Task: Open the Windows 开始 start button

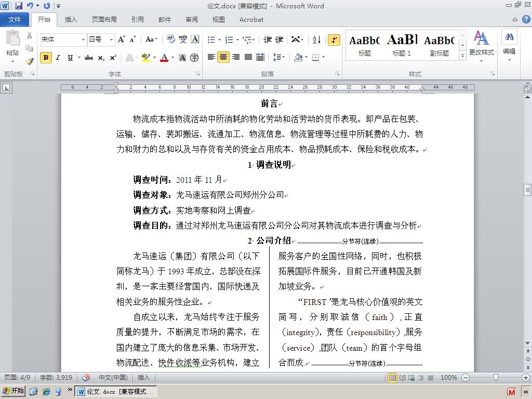Action: tap(13, 391)
